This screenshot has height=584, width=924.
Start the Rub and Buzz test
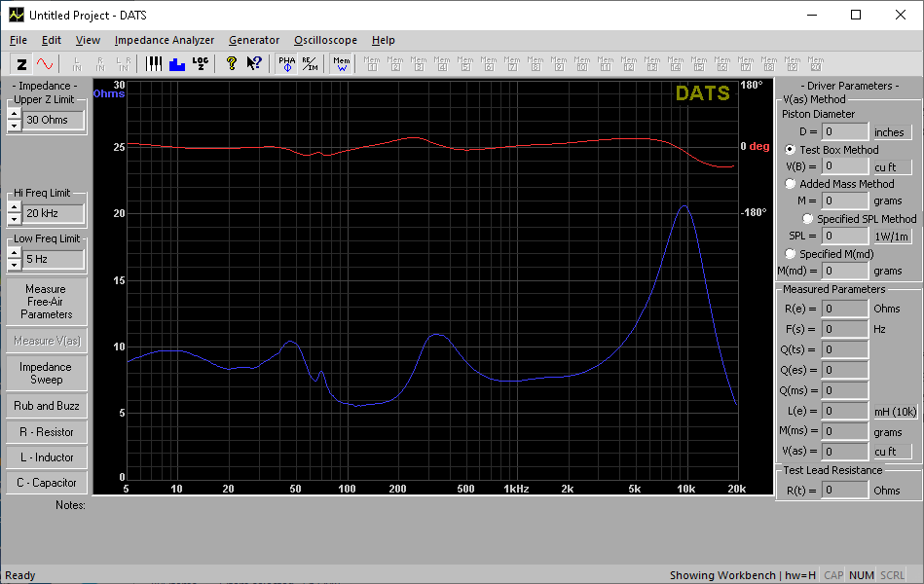pyautogui.click(x=46, y=406)
